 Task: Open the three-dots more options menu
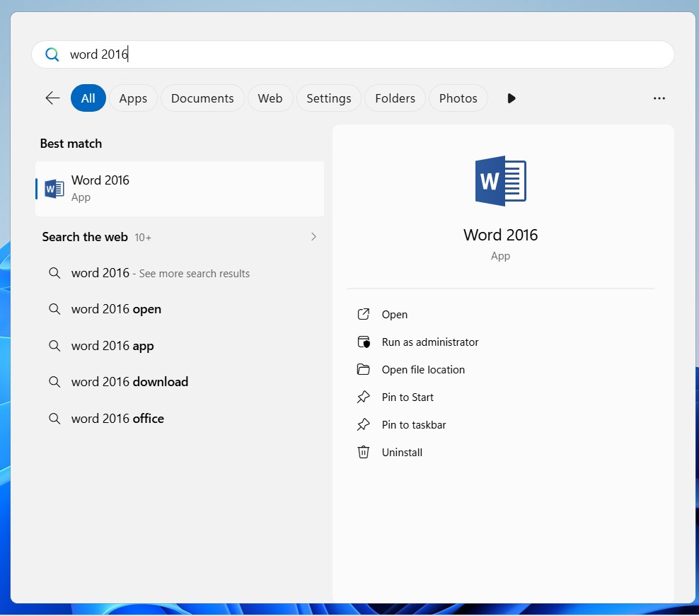coord(659,98)
